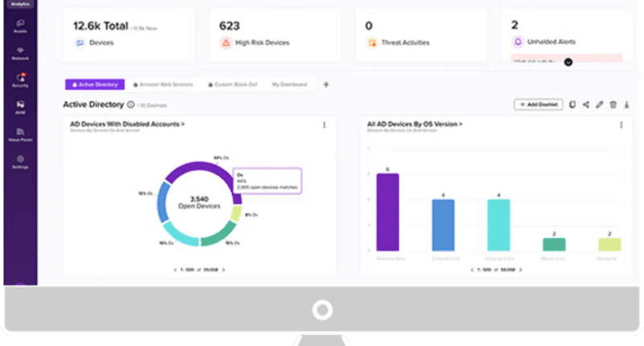Open options menu for AD Devices With Disabled Accounts

324,125
